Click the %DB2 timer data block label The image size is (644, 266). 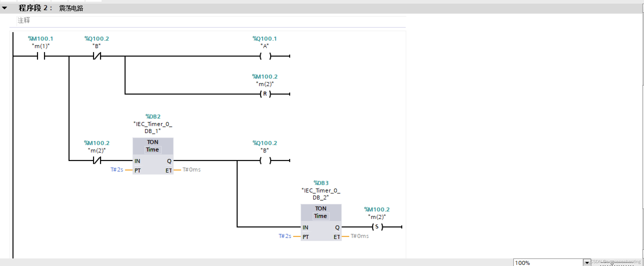click(x=153, y=117)
